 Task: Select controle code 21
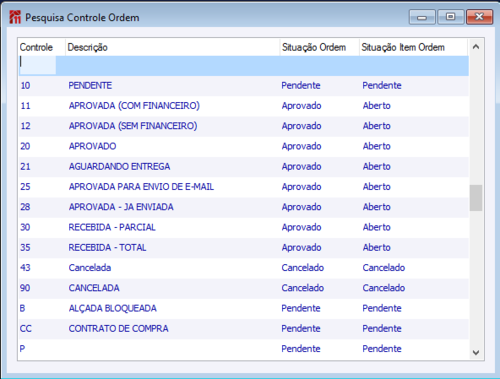pyautogui.click(x=25, y=167)
